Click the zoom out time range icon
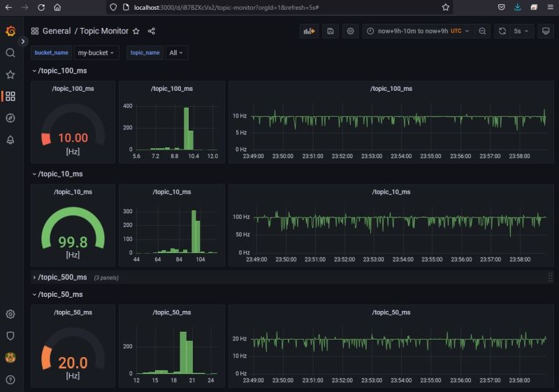The height and width of the screenshot is (392, 559). [482, 31]
